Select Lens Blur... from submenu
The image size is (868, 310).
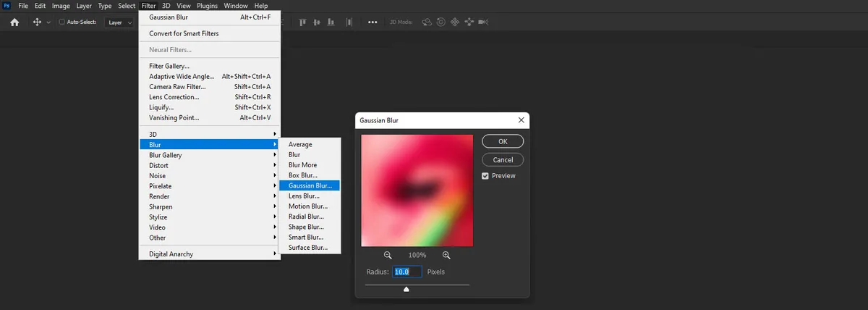310,196
